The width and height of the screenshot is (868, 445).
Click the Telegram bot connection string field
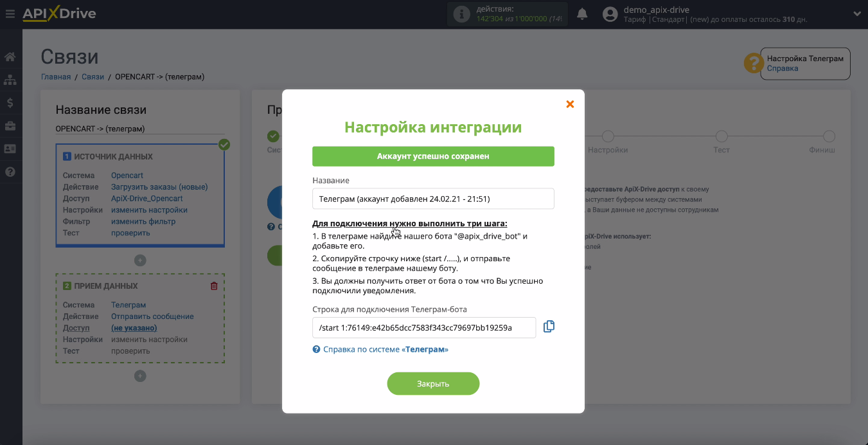pyautogui.click(x=424, y=327)
